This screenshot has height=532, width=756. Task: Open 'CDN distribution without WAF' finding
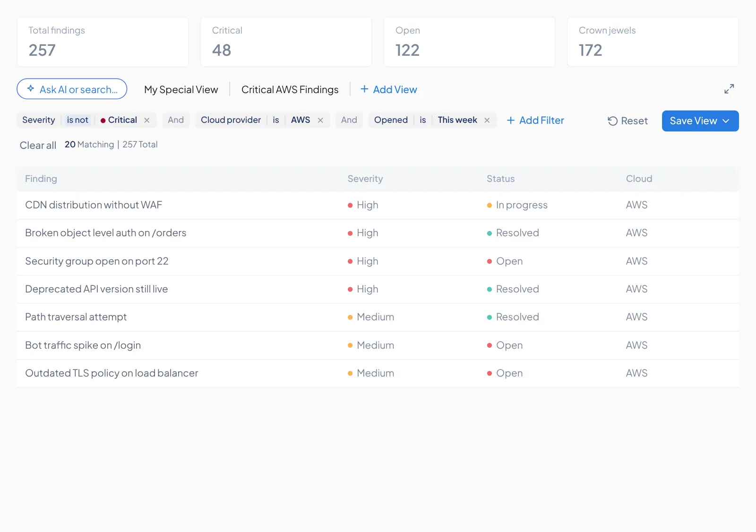[94, 205]
